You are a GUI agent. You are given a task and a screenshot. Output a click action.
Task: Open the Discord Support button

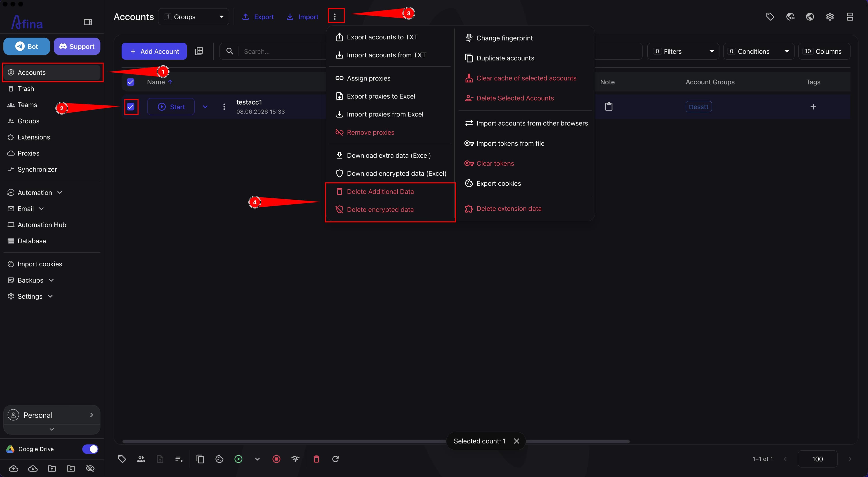tap(77, 47)
